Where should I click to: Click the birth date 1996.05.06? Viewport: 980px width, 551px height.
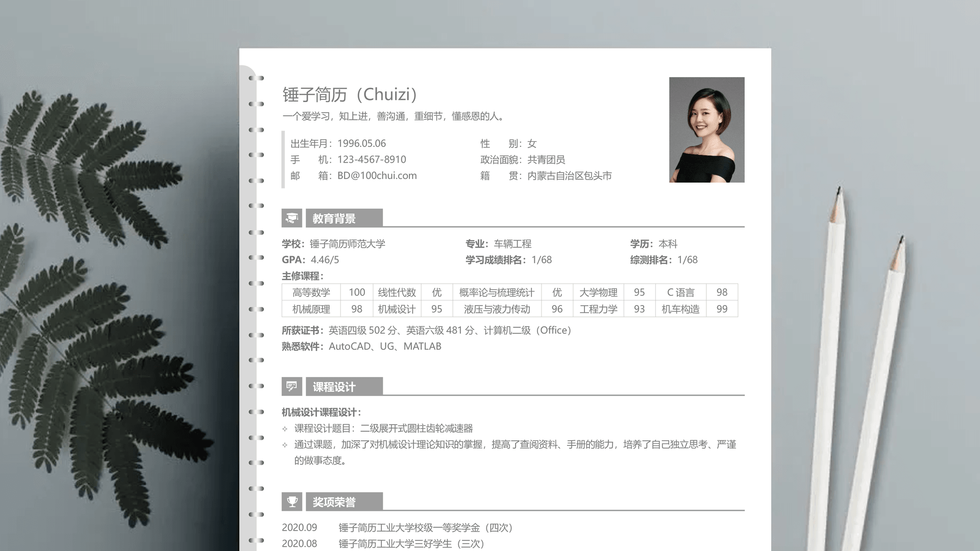pos(361,143)
